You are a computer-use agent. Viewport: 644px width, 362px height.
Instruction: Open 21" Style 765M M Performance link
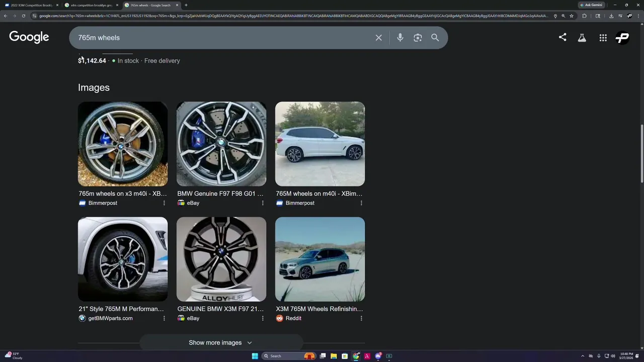coord(121,309)
